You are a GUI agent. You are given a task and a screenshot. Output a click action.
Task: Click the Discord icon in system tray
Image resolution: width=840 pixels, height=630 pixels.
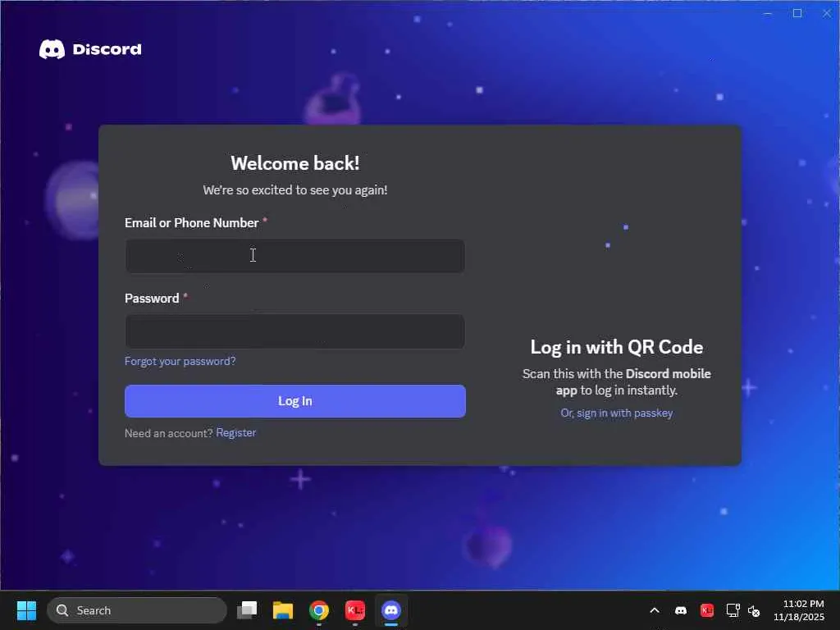pos(681,610)
